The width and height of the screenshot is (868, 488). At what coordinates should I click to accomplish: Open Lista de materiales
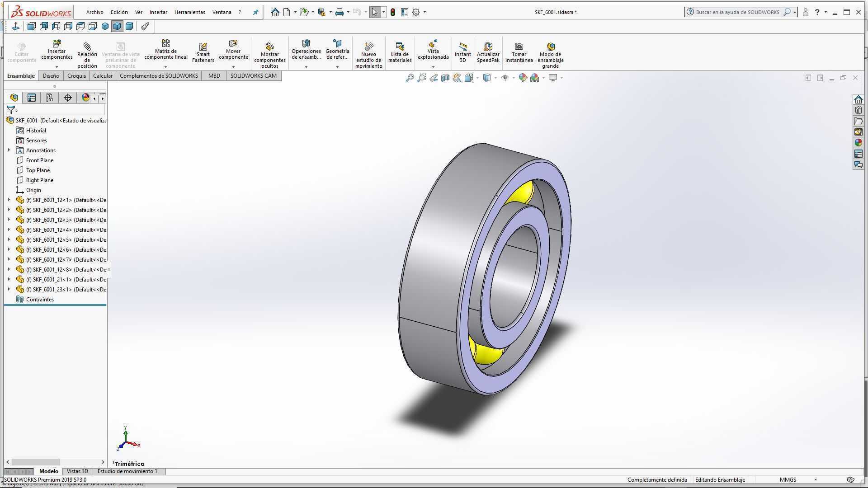[x=400, y=52]
